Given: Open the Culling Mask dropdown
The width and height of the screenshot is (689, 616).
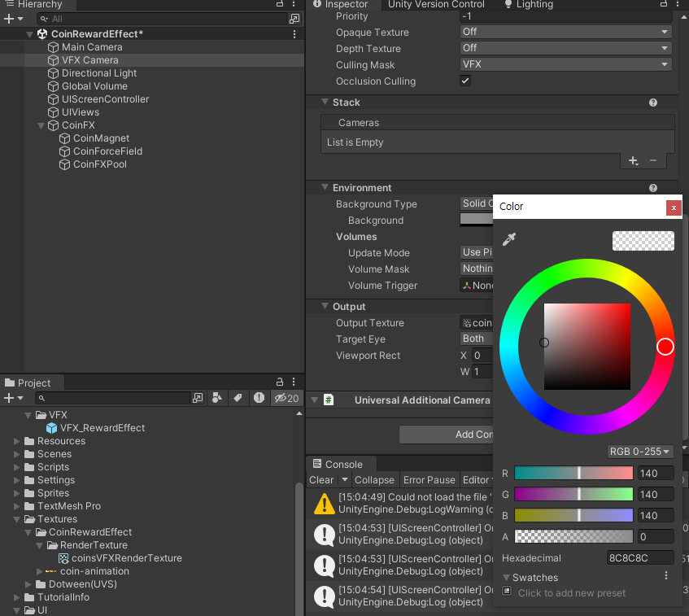Looking at the screenshot, I should point(565,65).
